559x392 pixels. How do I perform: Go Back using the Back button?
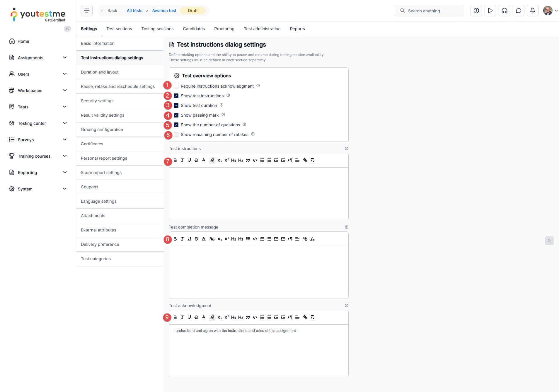click(109, 11)
